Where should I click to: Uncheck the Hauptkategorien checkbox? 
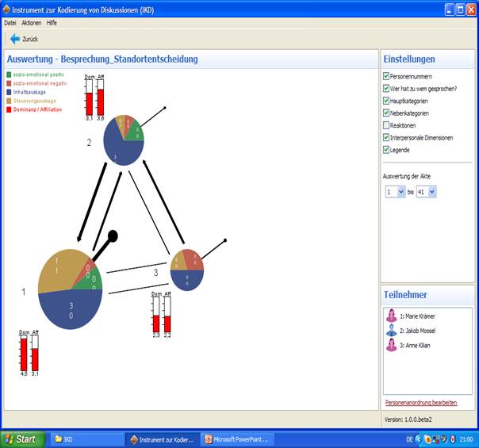386,101
